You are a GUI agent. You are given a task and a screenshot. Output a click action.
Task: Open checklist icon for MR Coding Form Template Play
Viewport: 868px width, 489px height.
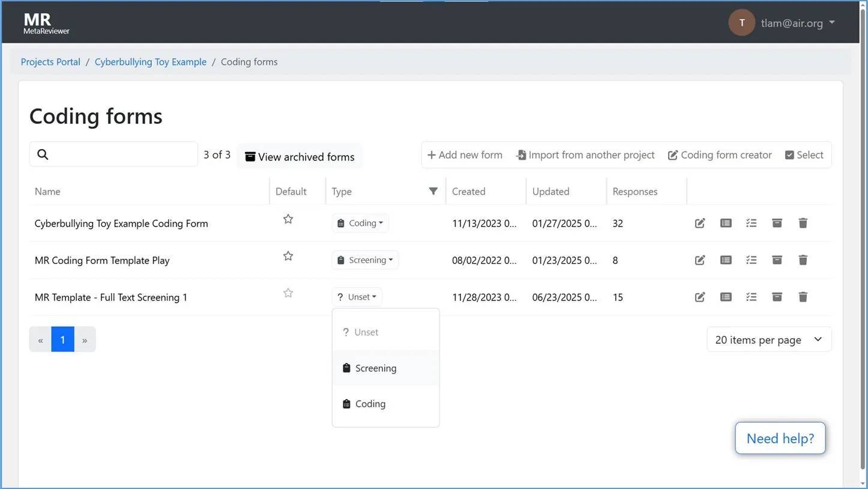(x=752, y=260)
